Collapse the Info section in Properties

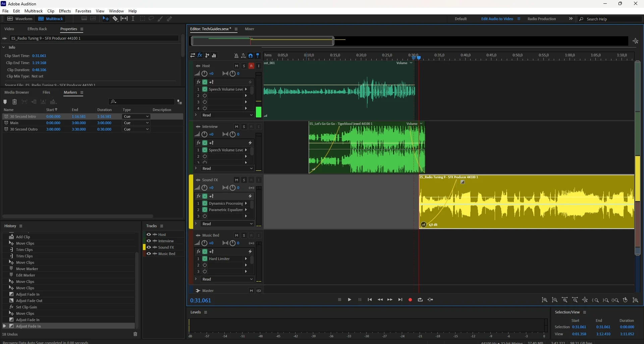(x=3, y=47)
